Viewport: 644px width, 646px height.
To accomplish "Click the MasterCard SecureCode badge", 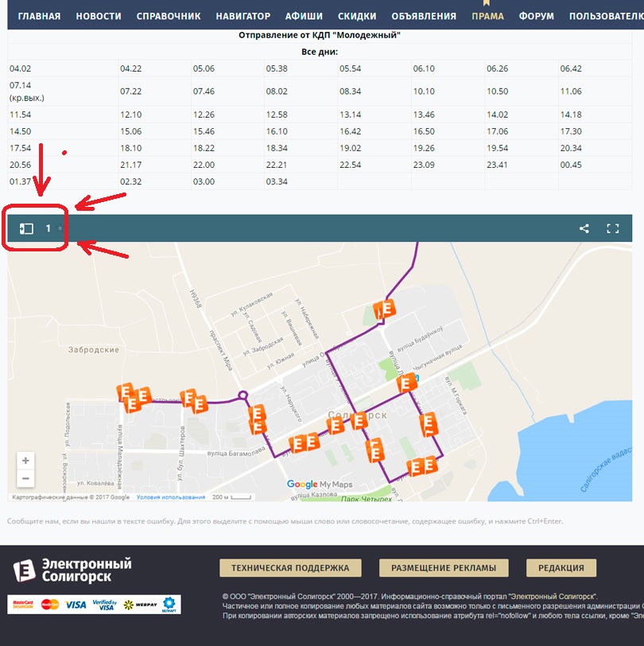I will click(x=22, y=605).
